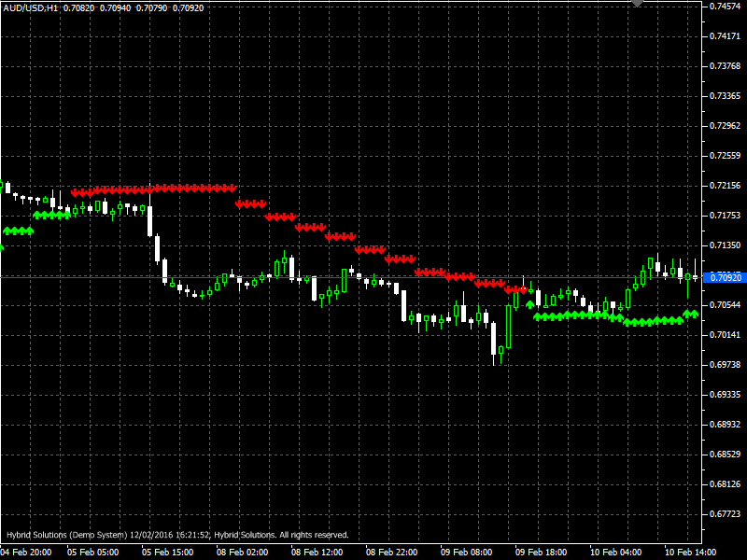
Task: Click the timestamp 12/02/2016 16:21:52
Action: pos(173,535)
